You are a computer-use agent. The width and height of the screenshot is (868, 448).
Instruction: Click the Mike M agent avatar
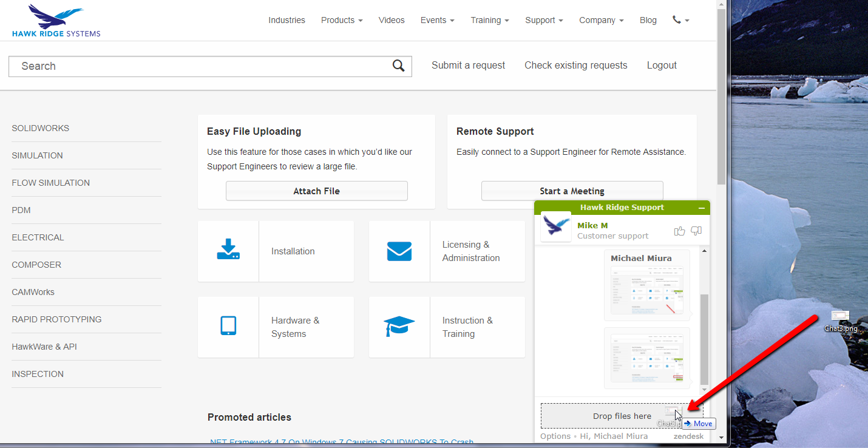[x=556, y=226]
